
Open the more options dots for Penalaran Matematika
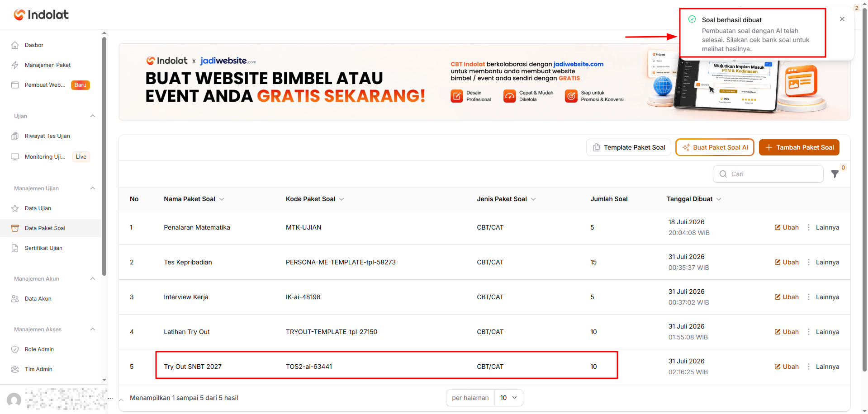coord(809,227)
